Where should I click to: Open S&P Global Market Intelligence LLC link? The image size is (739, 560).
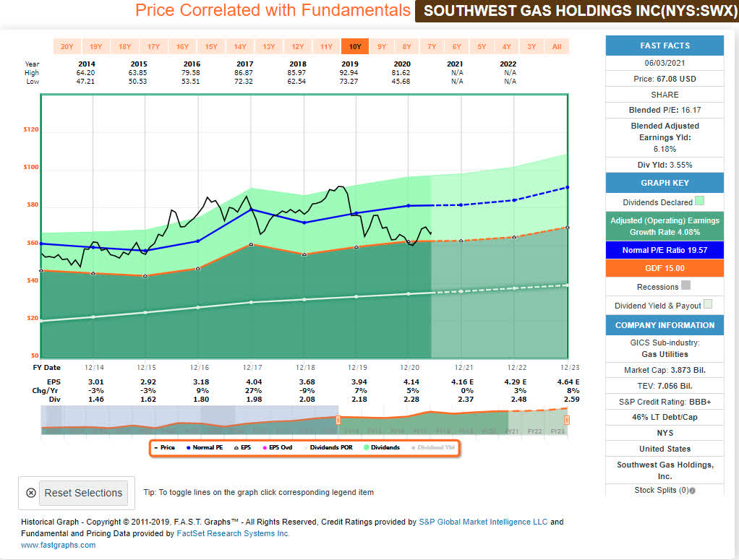(483, 522)
